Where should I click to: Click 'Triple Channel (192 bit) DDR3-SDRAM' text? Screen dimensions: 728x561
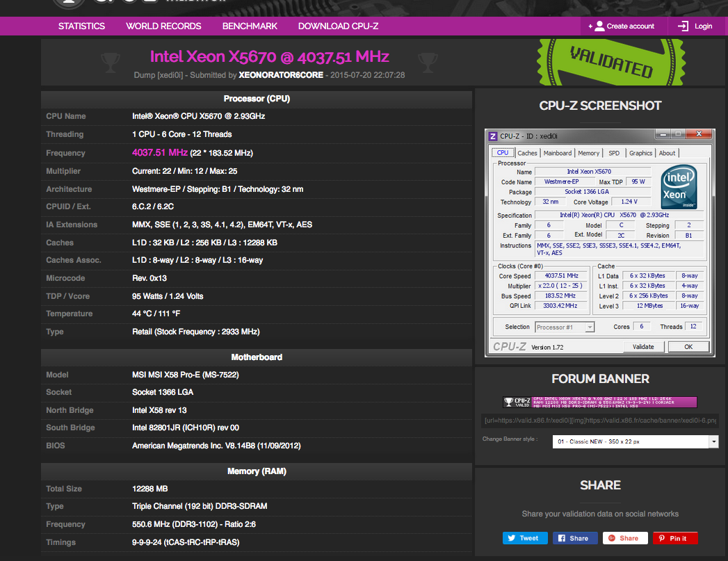pyautogui.click(x=200, y=506)
